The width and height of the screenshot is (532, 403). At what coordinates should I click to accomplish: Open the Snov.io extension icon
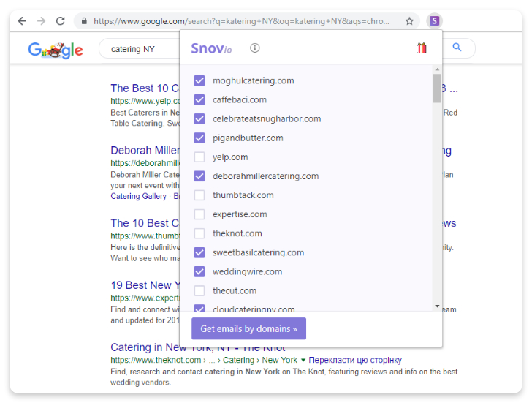[x=435, y=21]
